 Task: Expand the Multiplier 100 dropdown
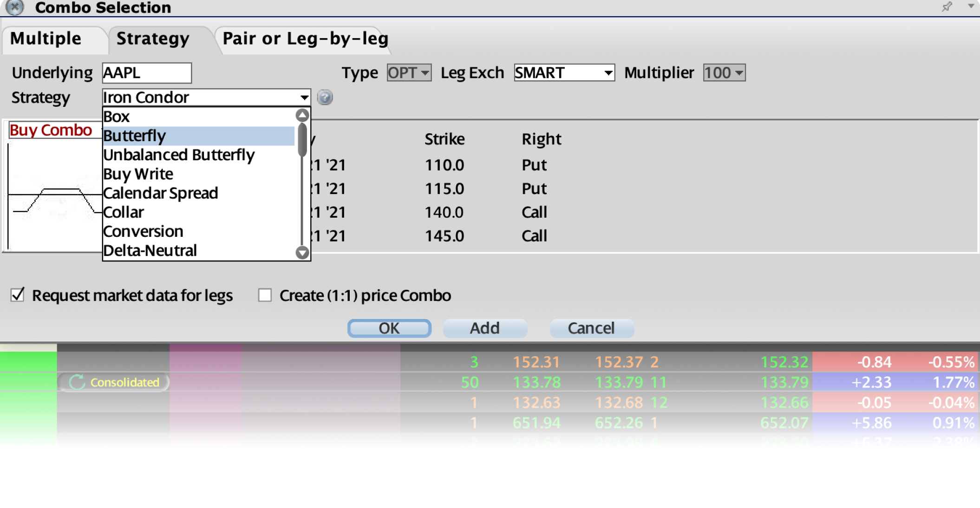tap(724, 73)
